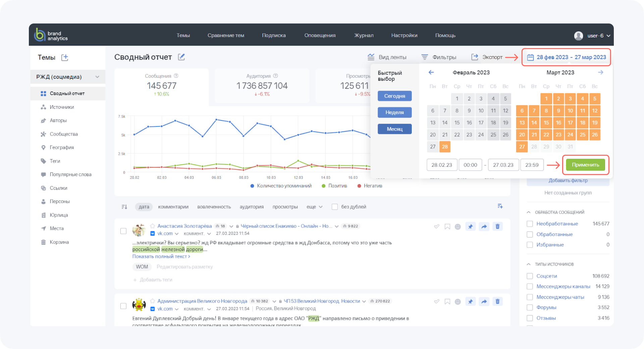This screenshot has width=644, height=349.
Task: Open vk.com source dropdown on second post
Action: tap(176, 309)
